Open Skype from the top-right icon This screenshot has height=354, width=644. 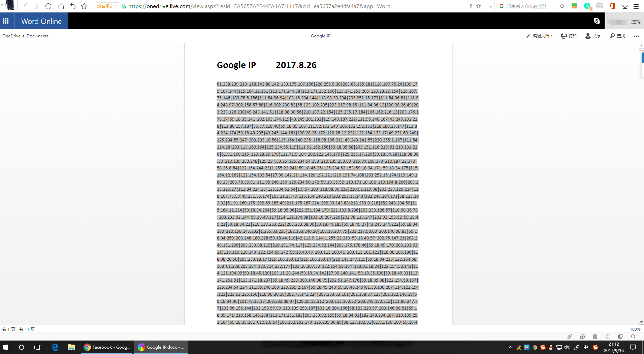[597, 21]
